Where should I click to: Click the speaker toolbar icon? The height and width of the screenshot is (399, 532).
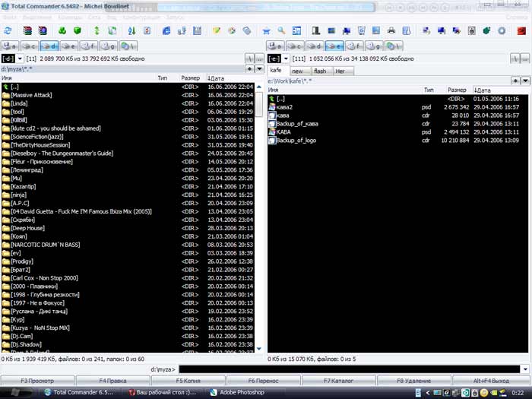point(472,31)
